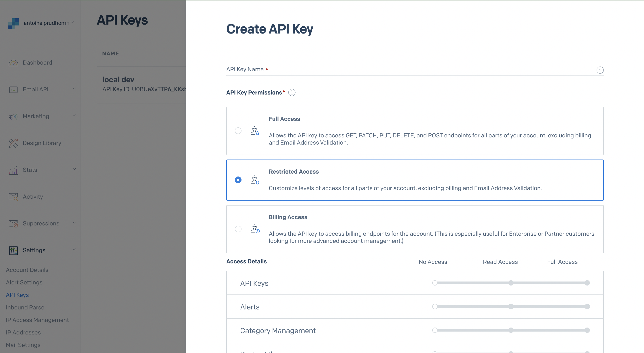Open IP Access Management
This screenshot has height=353, width=644.
[37, 320]
